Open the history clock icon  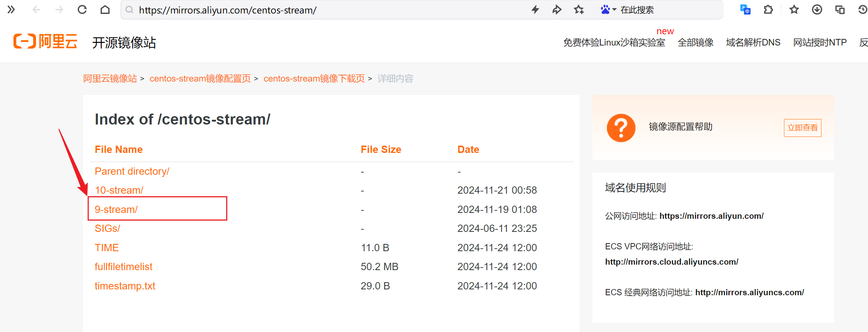[863, 10]
